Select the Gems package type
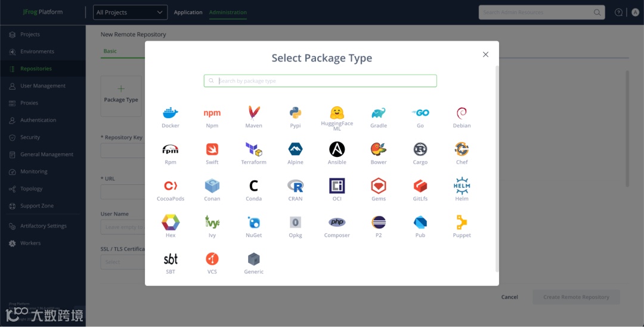Screen dimensions: 644x327 [x=378, y=190]
